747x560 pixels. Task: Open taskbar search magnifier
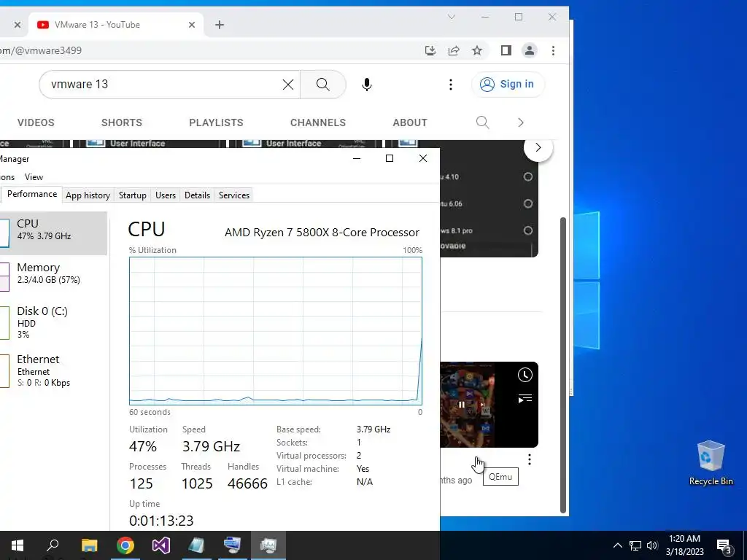click(x=53, y=545)
